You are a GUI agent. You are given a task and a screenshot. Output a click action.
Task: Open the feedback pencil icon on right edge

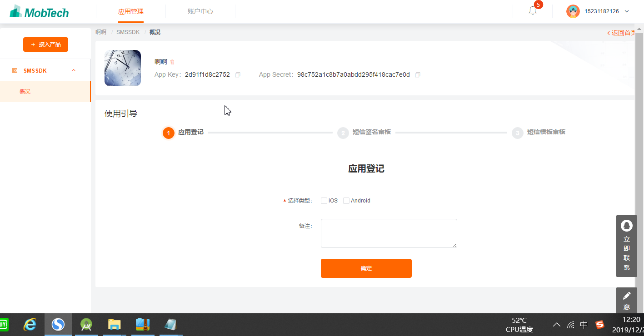626,295
